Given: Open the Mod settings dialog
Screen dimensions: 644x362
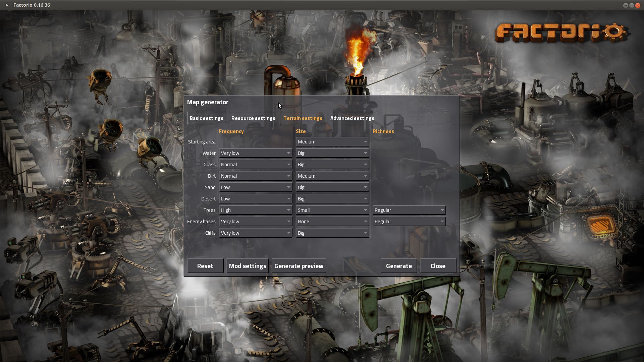Looking at the screenshot, I should coord(247,265).
